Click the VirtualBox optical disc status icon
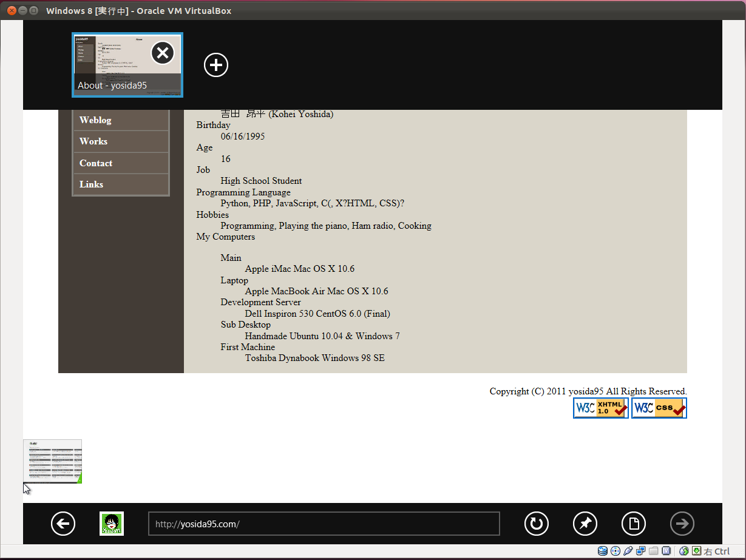The width and height of the screenshot is (746, 560). pos(615,551)
